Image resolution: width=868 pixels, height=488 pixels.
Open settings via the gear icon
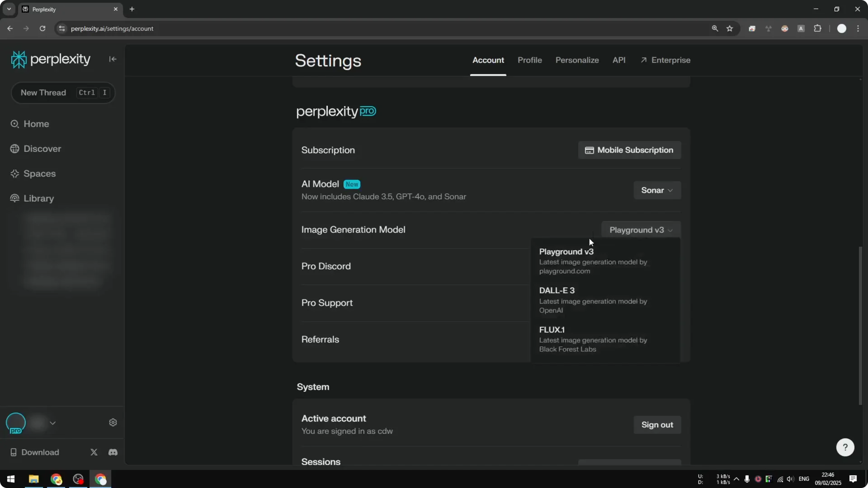tap(113, 422)
